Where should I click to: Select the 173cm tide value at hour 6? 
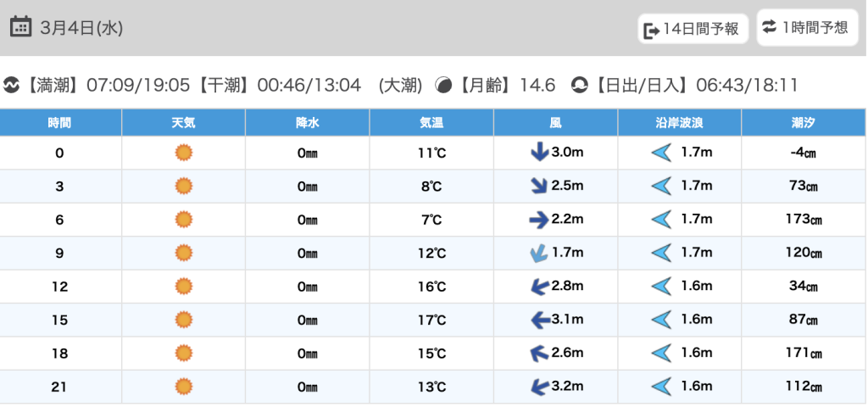coord(803,220)
